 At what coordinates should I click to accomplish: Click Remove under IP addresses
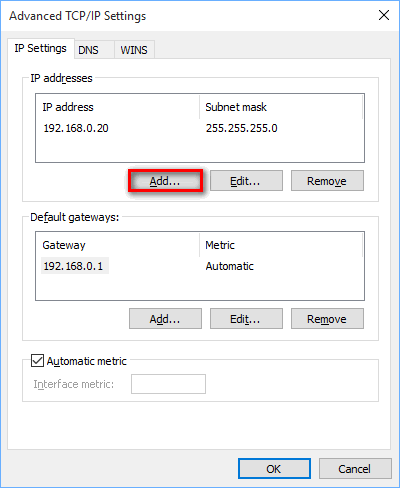pos(327,181)
